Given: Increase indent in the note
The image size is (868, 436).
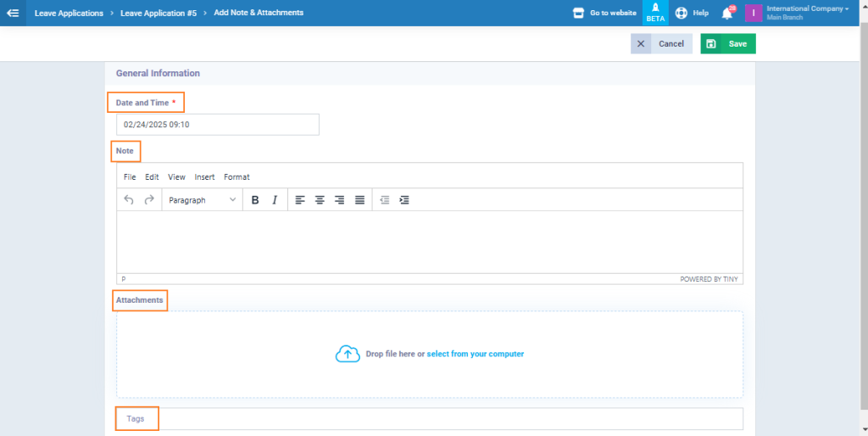Looking at the screenshot, I should (x=404, y=200).
